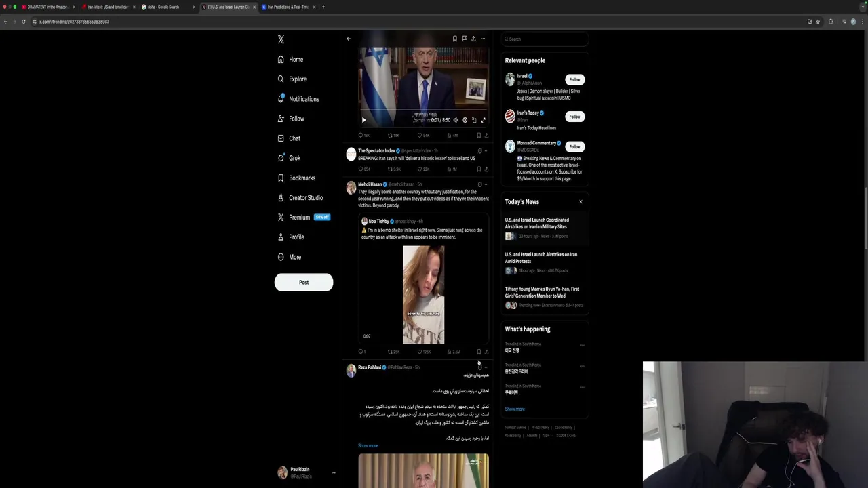868x488 pixels.
Task: Open more options on Reza Pahlavi post
Action: (486, 367)
